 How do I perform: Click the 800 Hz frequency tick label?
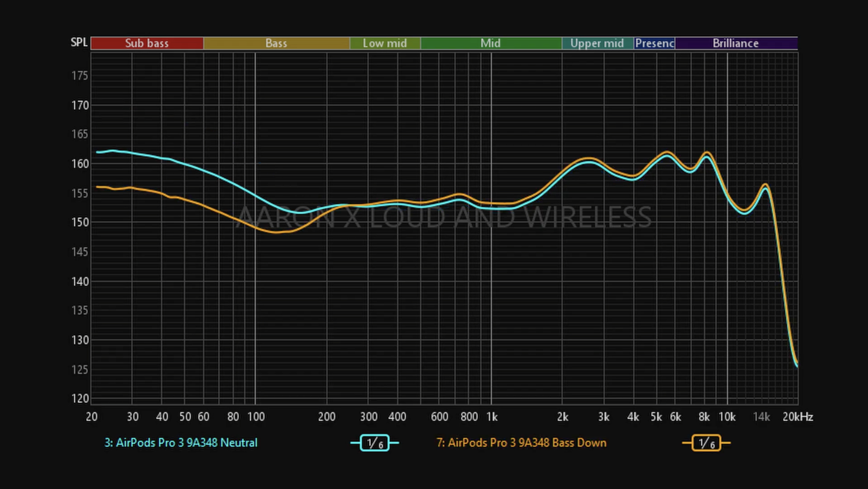coord(469,417)
